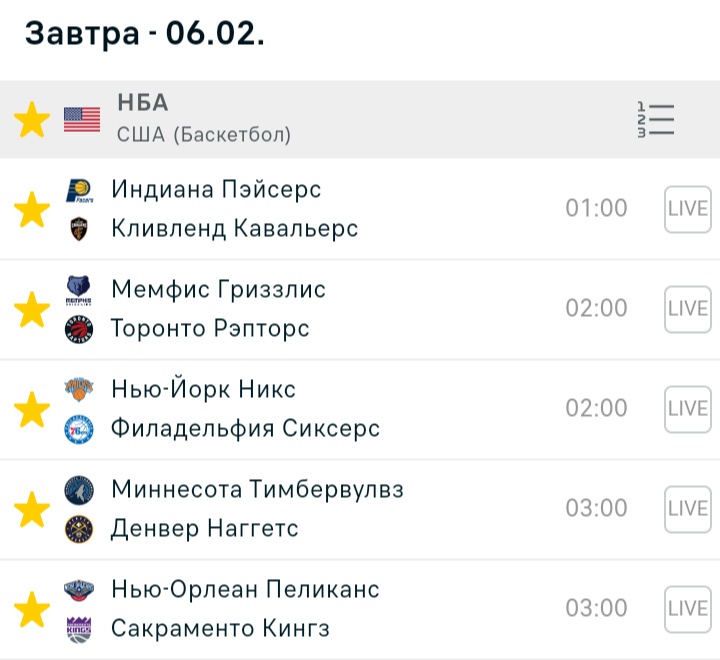Image resolution: width=720 pixels, height=660 pixels.
Task: Click the Philadelphia 76ers team logo
Action: click(79, 429)
